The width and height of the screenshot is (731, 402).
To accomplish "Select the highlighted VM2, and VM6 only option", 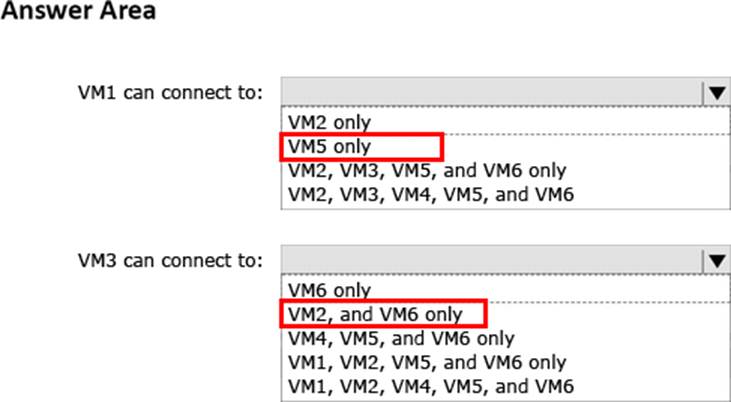I will click(375, 314).
